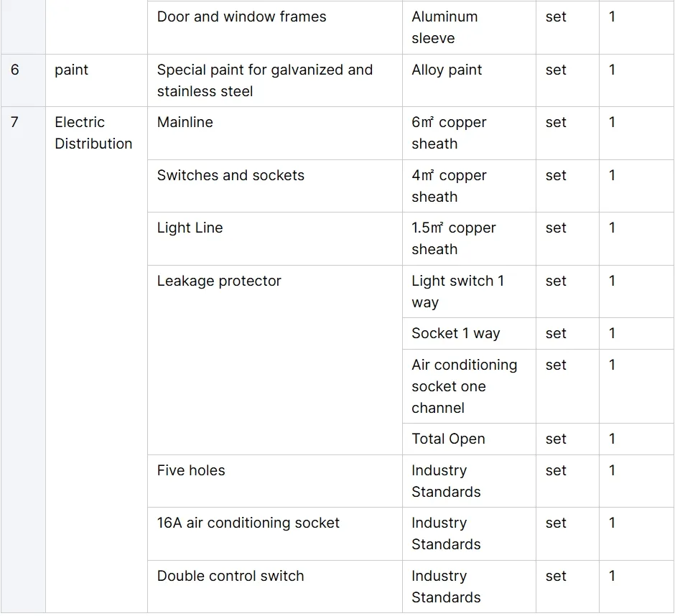The image size is (675, 616).
Task: Click the "Socket 1 way" cell
Action: pyautogui.click(x=455, y=334)
